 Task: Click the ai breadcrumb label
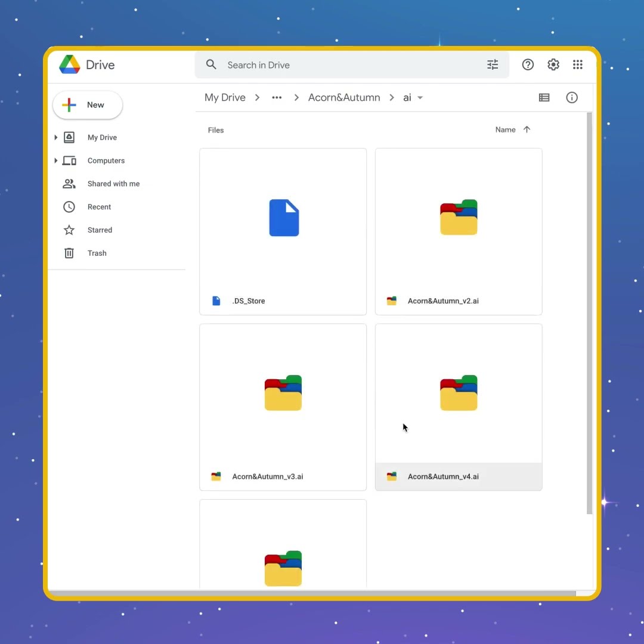pos(407,97)
